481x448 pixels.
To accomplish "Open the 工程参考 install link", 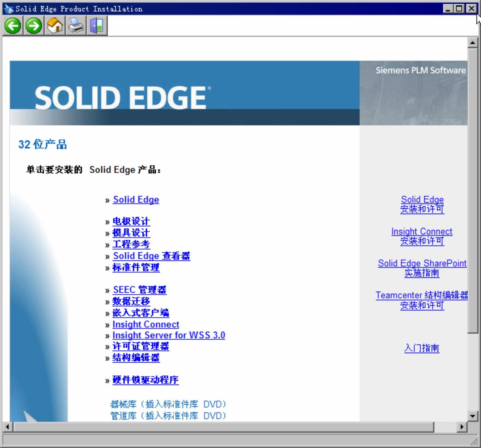I will tap(131, 244).
